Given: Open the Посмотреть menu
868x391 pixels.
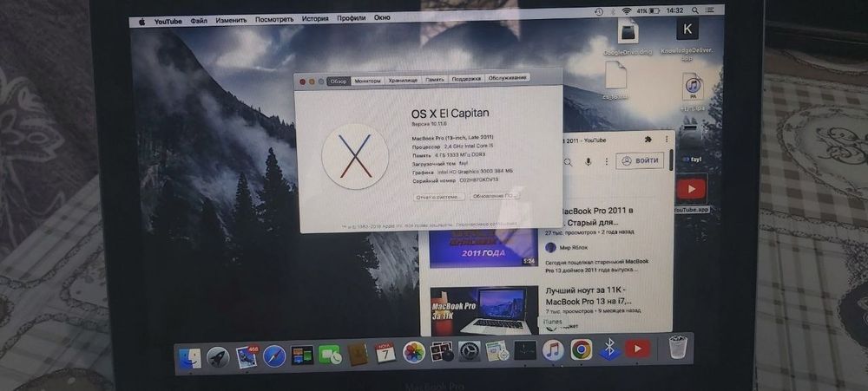Looking at the screenshot, I should click(x=274, y=19).
